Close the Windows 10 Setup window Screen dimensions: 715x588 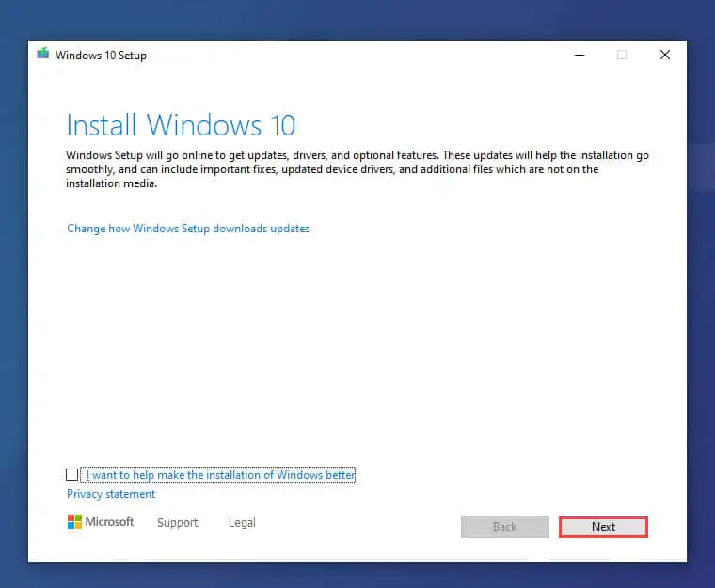665,56
